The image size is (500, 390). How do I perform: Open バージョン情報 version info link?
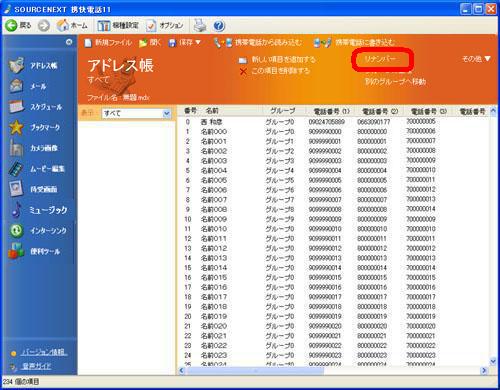point(44,352)
